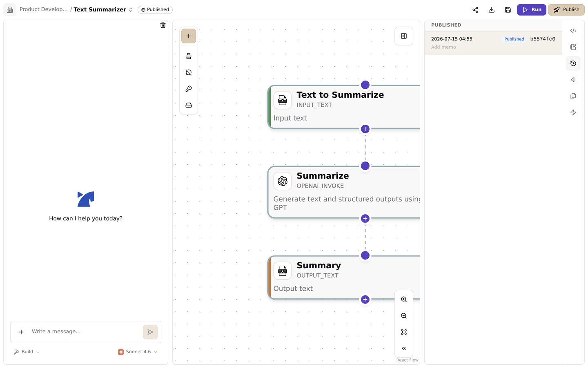
Task: Add a node below Text to Summarize
Action: 365,129
